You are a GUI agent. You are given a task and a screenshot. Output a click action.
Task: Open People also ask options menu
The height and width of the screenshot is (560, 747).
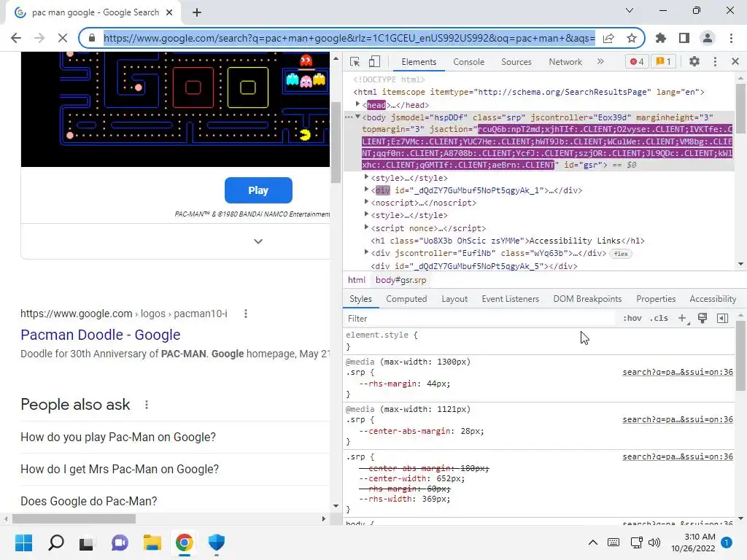point(147,405)
